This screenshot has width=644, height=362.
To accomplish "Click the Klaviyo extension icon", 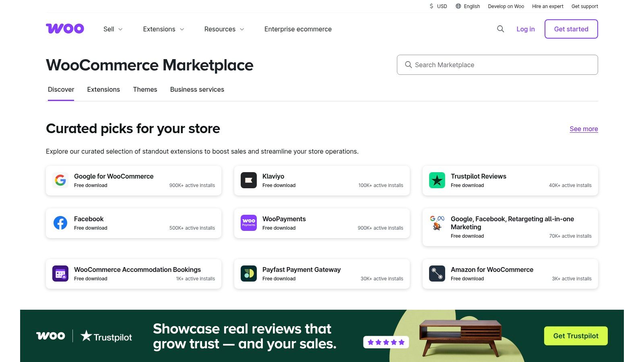I will click(249, 180).
